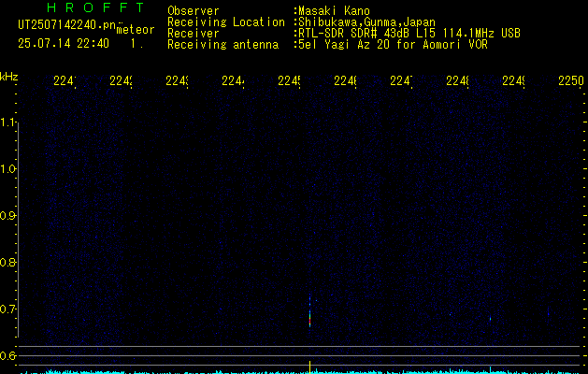Screen dimensions: 588x374
Task: Click the Observer label
Action: tap(194, 10)
